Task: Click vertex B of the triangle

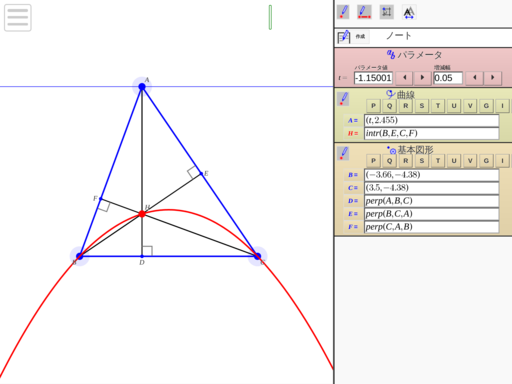Action: click(79, 256)
